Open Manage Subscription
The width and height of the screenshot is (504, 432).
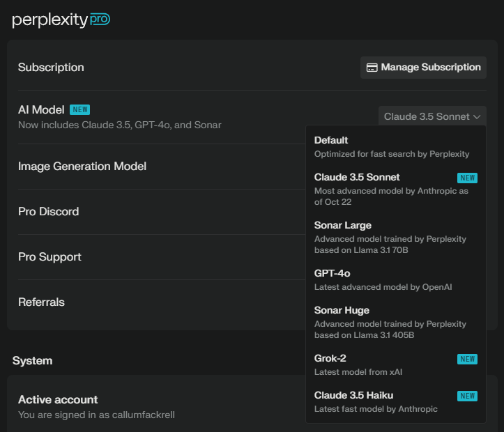coord(423,68)
